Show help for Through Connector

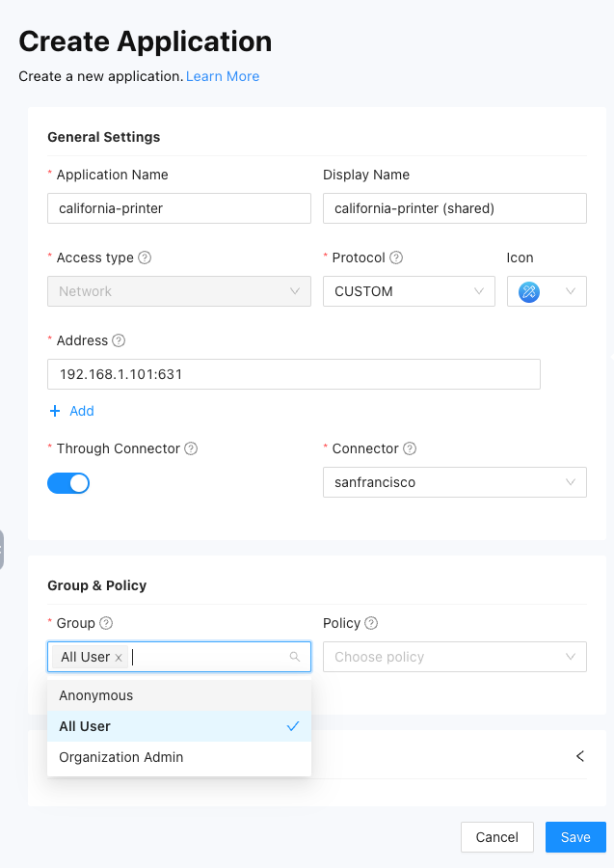tap(191, 448)
